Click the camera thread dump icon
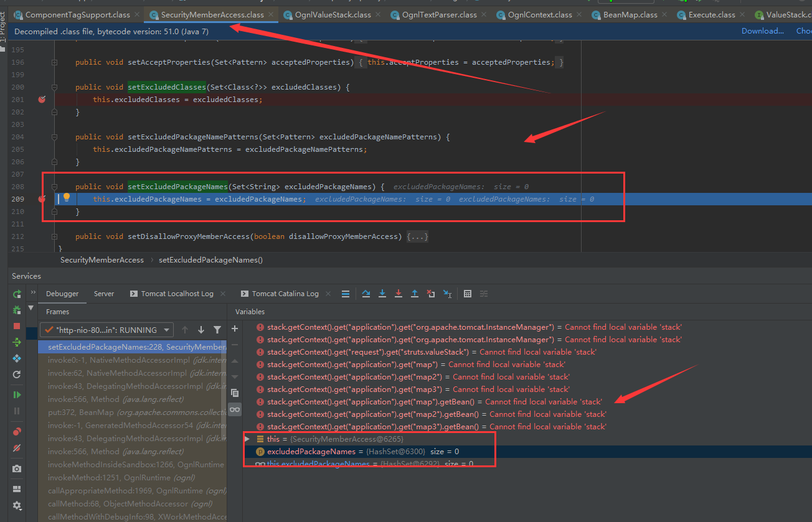The image size is (812, 522). click(17, 468)
